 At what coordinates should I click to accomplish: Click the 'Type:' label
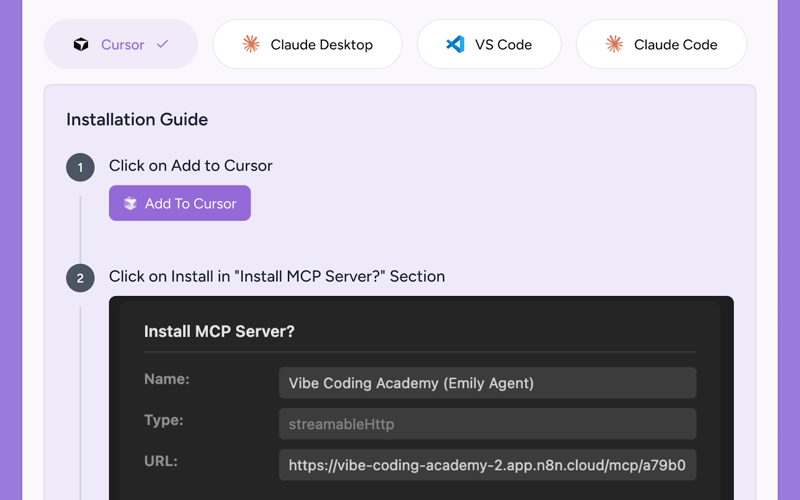[164, 420]
